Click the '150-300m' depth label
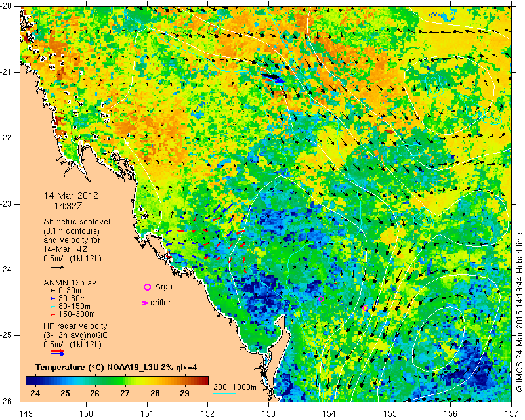The width and height of the screenshot is (525, 420). point(76,314)
